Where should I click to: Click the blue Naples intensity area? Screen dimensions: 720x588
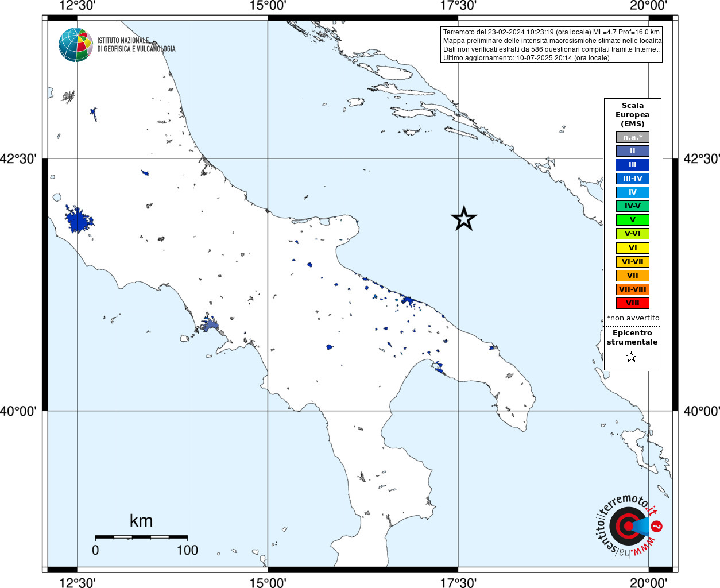point(210,326)
